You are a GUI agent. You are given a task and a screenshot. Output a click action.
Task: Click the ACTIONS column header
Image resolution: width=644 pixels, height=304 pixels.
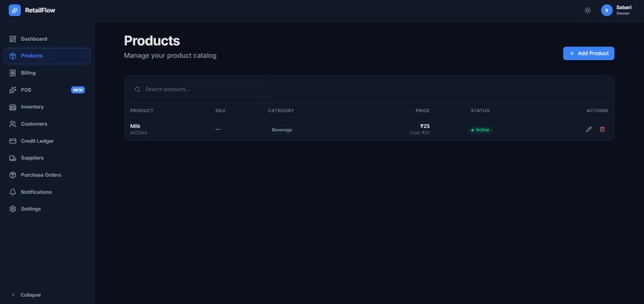tap(597, 110)
